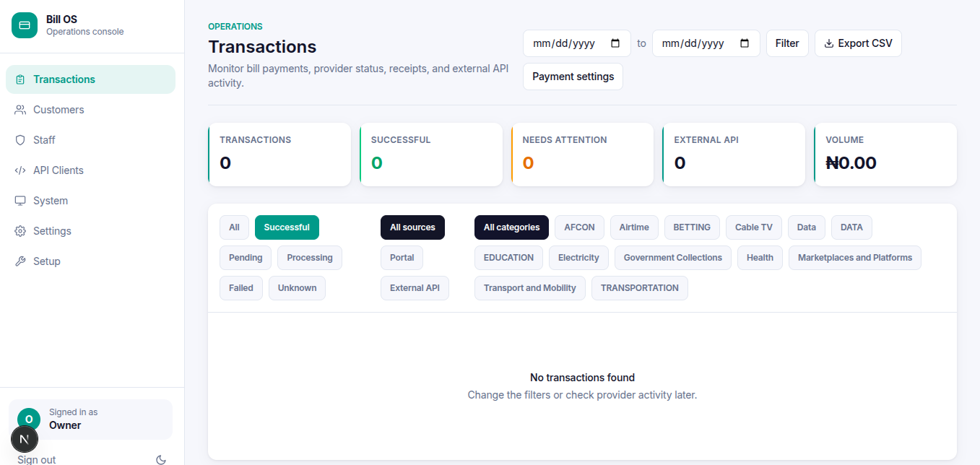Filter by Transport and Mobility category
The width and height of the screenshot is (980, 465).
[x=530, y=288]
